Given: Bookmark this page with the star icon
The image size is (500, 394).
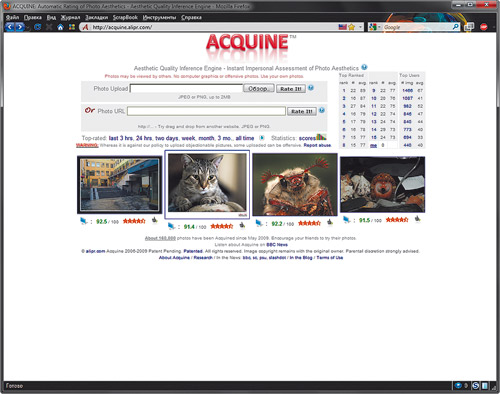Looking at the screenshot, I should (x=351, y=27).
